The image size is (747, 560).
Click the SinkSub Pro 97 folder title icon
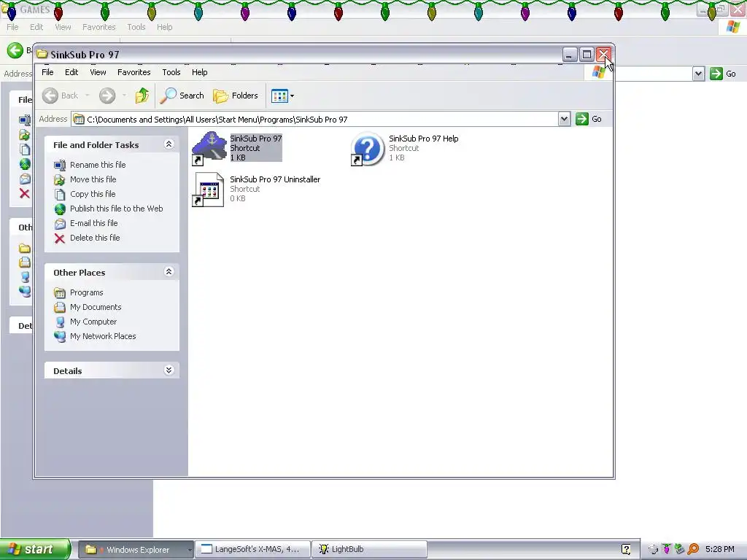click(x=42, y=54)
